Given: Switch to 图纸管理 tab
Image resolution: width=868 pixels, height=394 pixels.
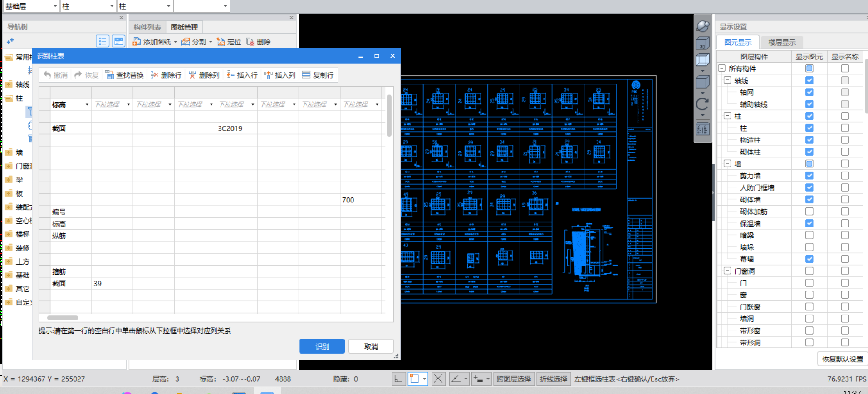Looking at the screenshot, I should pyautogui.click(x=184, y=27).
